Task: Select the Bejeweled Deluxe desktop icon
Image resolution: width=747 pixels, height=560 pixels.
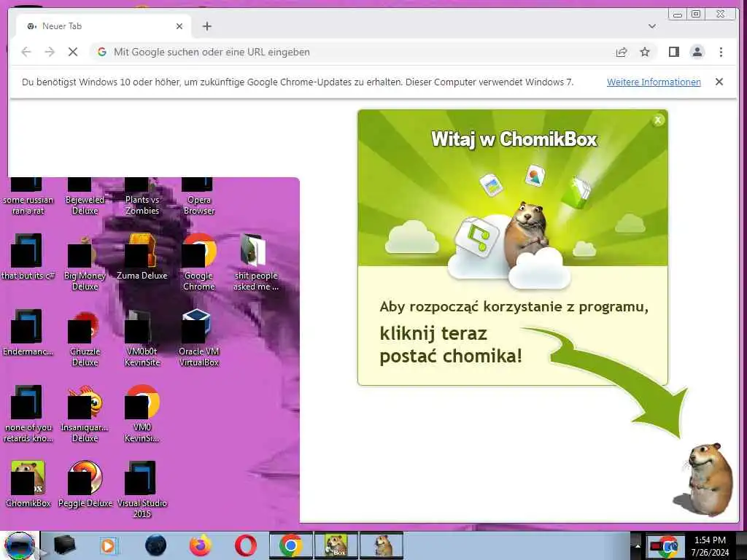Action: 85,196
